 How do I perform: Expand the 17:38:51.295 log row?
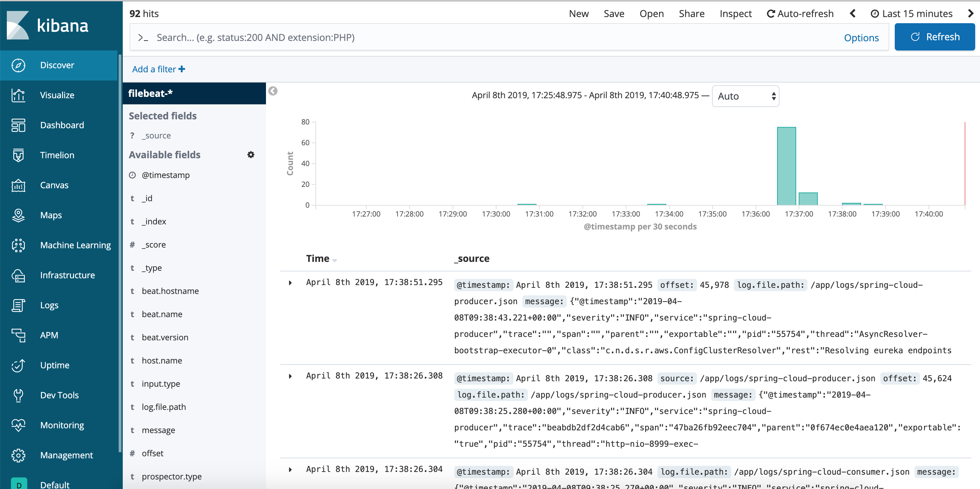coord(290,283)
